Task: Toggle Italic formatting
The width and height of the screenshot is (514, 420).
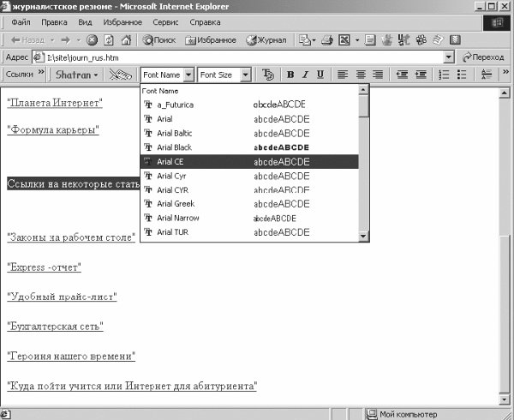Action: 305,75
